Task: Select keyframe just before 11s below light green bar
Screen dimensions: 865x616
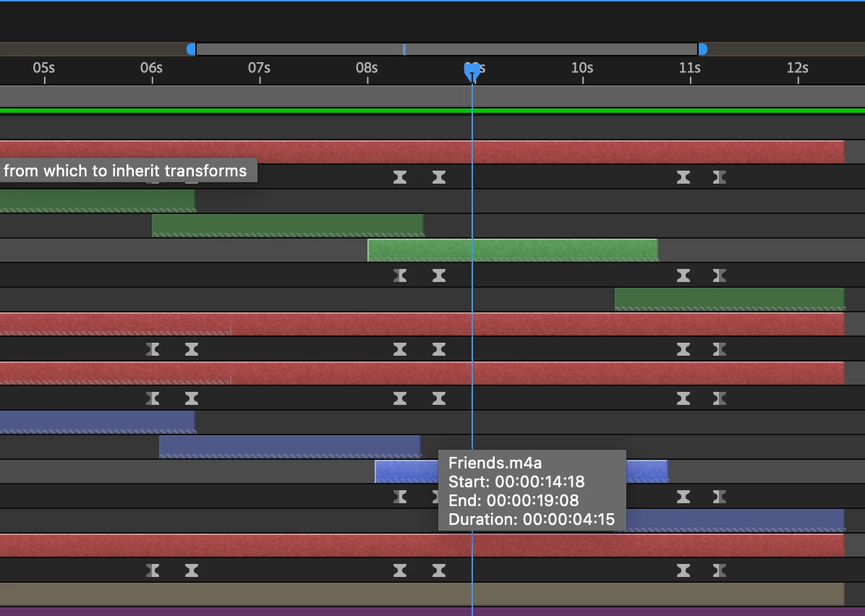Action: tap(683, 275)
